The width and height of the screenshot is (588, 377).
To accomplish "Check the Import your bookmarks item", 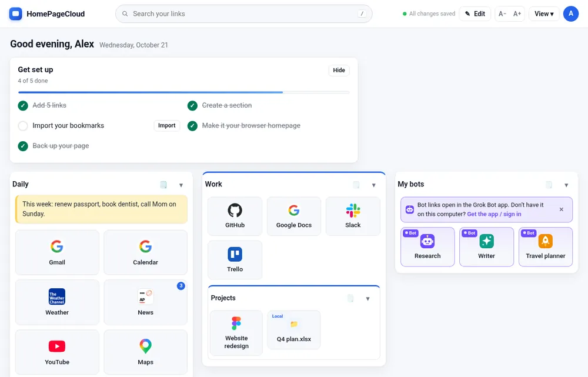I will (x=23, y=126).
